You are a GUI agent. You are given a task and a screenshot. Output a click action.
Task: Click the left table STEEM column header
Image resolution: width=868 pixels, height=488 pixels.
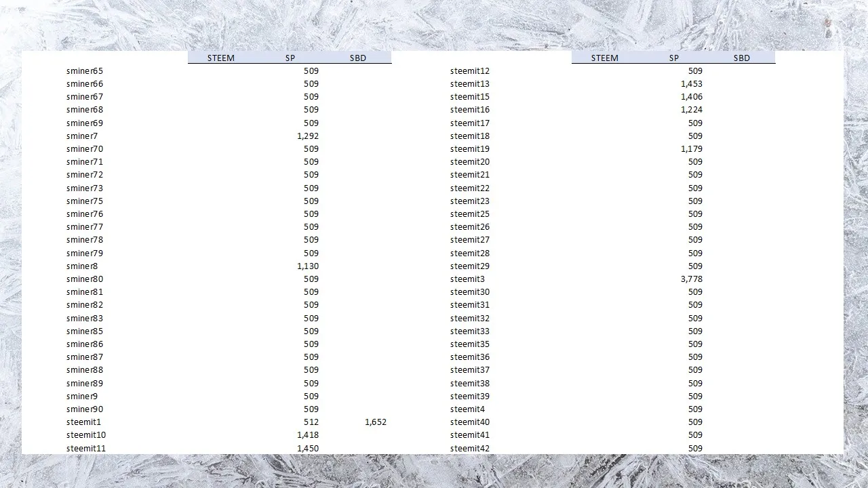click(221, 58)
